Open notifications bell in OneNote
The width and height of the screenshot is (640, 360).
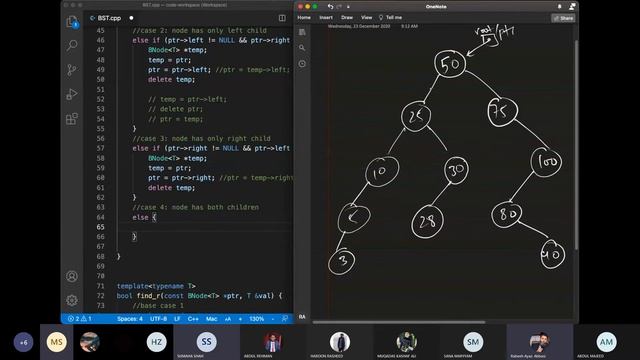pyautogui.click(x=560, y=7)
